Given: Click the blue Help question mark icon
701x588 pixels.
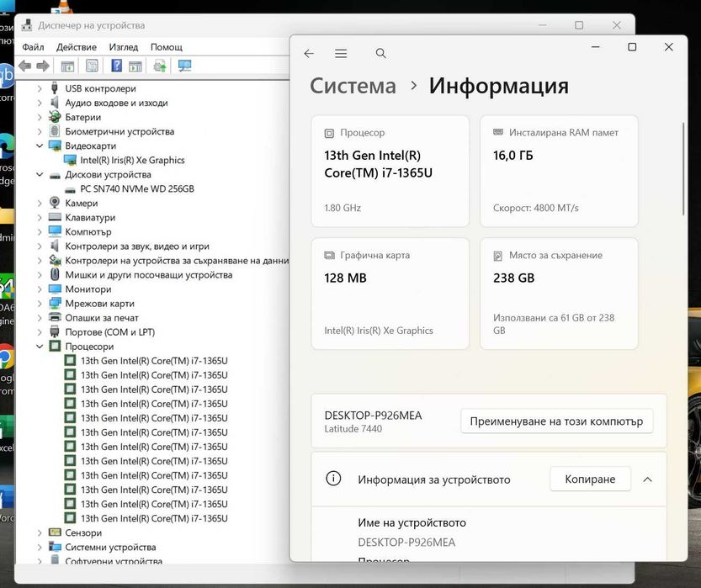Looking at the screenshot, I should [116, 66].
